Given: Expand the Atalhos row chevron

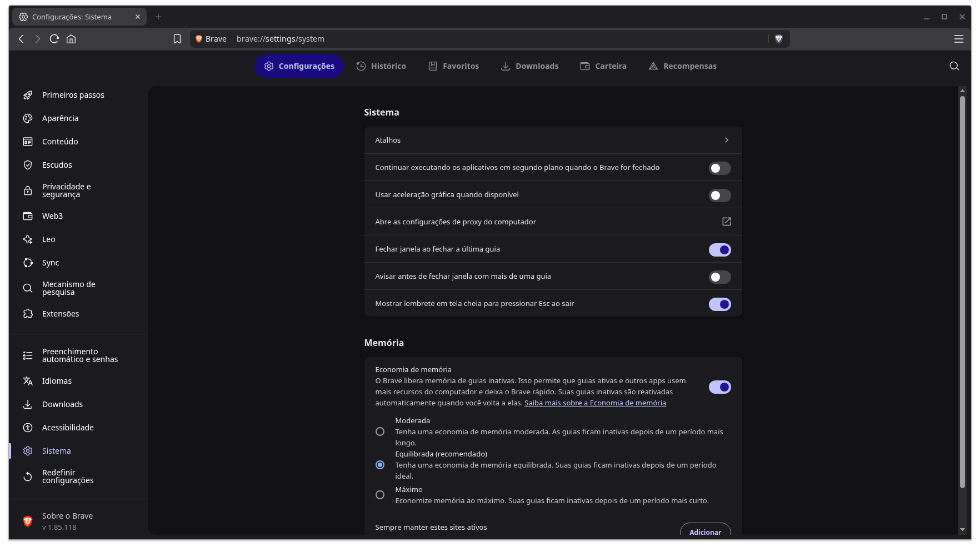Looking at the screenshot, I should tap(726, 140).
